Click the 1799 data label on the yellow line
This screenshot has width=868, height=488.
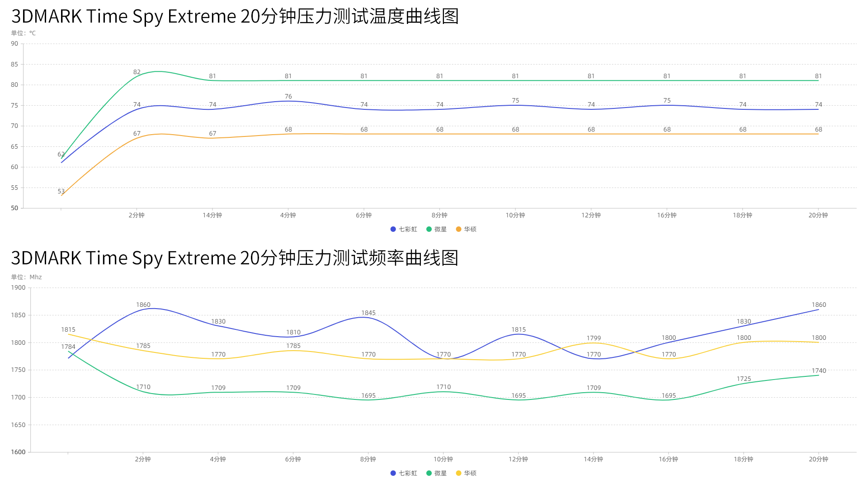593,338
